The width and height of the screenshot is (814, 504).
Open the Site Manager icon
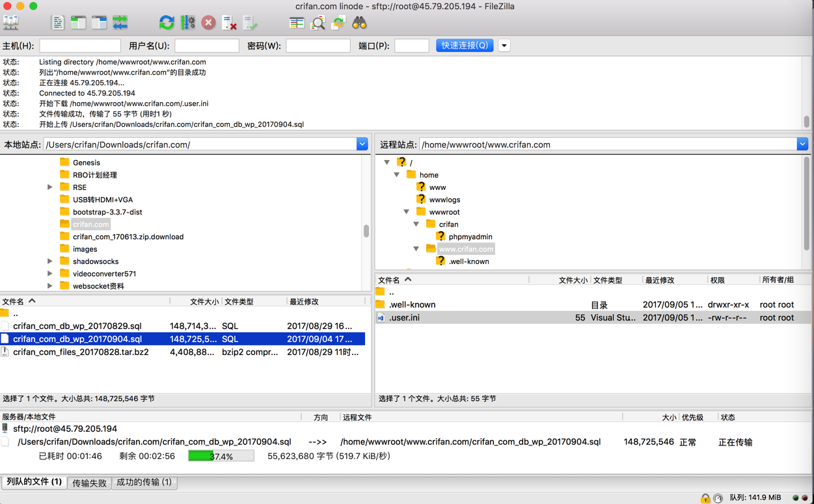[11, 23]
